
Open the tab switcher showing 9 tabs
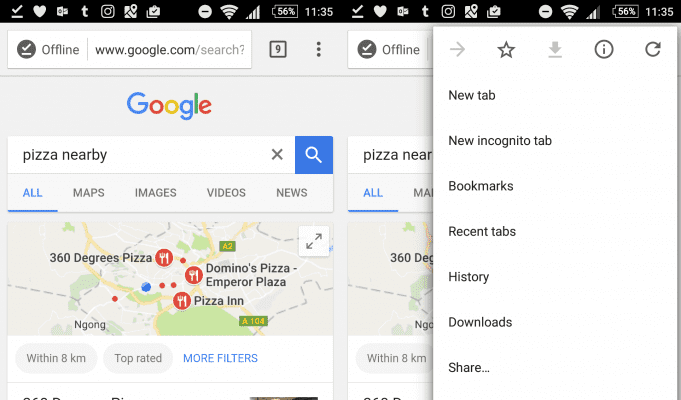pyautogui.click(x=278, y=50)
